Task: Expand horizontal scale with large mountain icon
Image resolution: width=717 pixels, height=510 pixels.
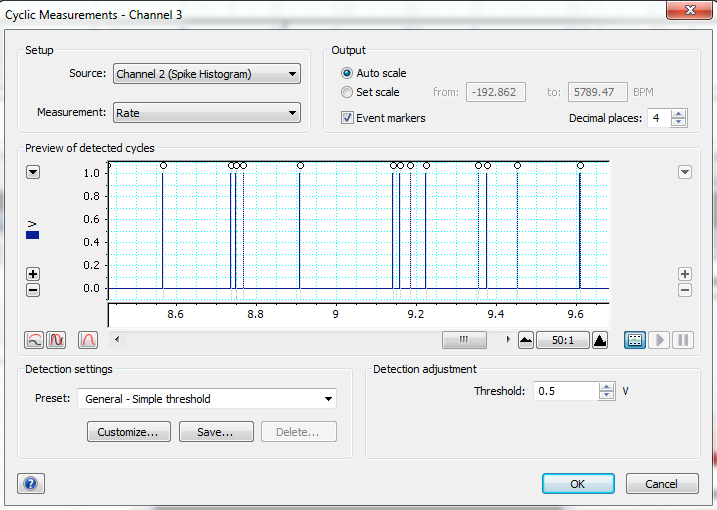Action: point(599,340)
